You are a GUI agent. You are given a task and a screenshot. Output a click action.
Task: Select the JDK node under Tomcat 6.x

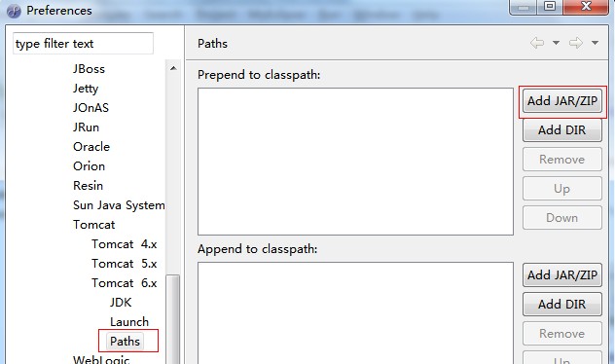pos(121,303)
